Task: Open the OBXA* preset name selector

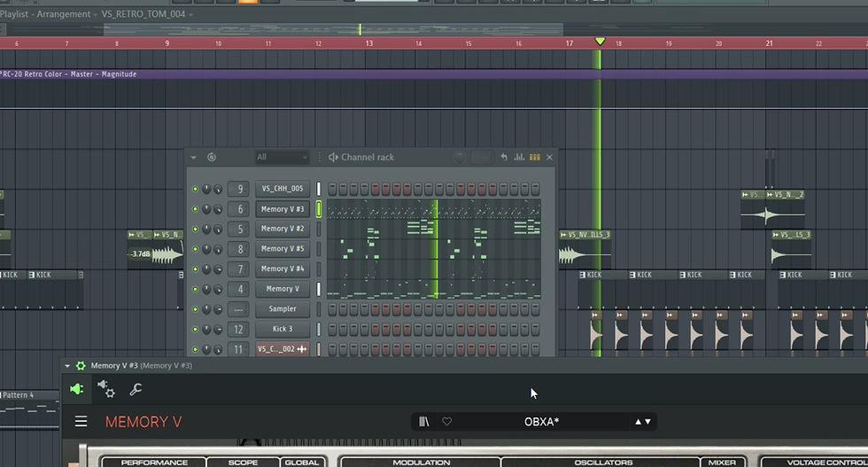Action: tap(541, 422)
